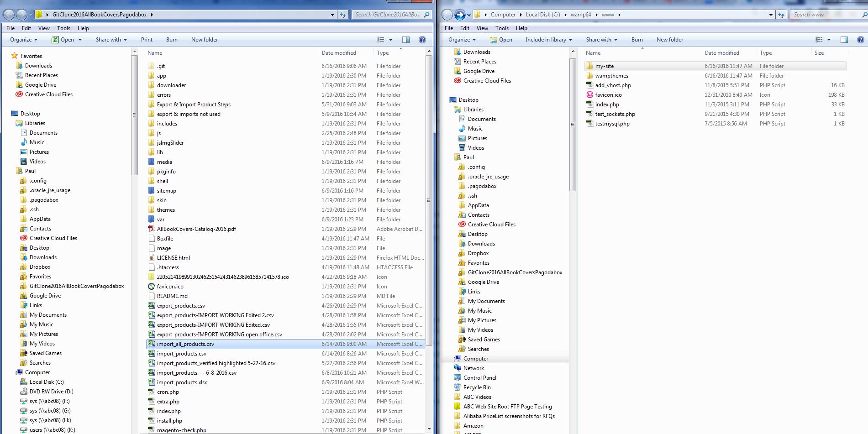Open the Edit menu in the right window
Viewport: 868px width, 434px height.
pyautogui.click(x=465, y=28)
